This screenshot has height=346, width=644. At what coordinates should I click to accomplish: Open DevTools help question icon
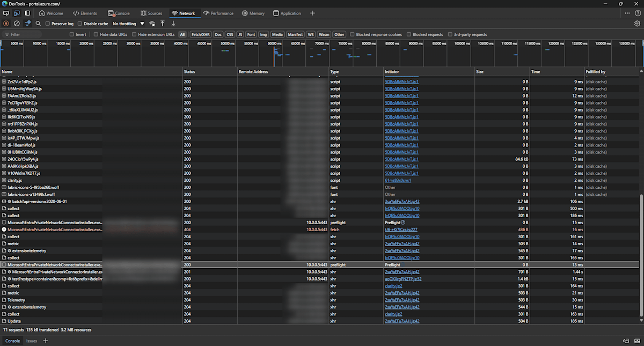click(x=637, y=13)
